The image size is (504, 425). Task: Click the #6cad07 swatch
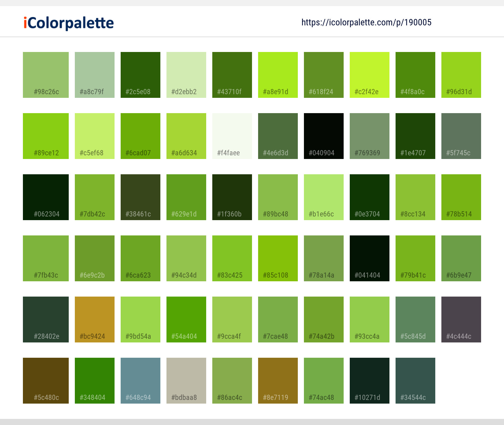pos(141,136)
